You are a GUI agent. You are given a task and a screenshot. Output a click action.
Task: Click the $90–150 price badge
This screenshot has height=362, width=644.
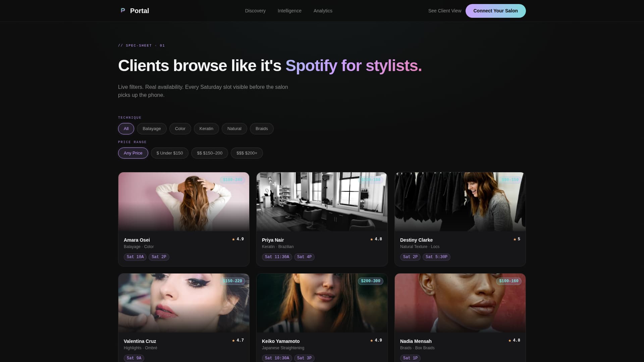[510, 180]
